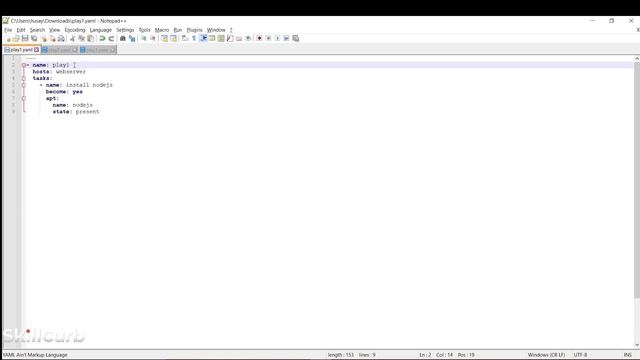Toggle Word wrap toolbar icon
Screen dimensions: 640x360
tap(185, 38)
